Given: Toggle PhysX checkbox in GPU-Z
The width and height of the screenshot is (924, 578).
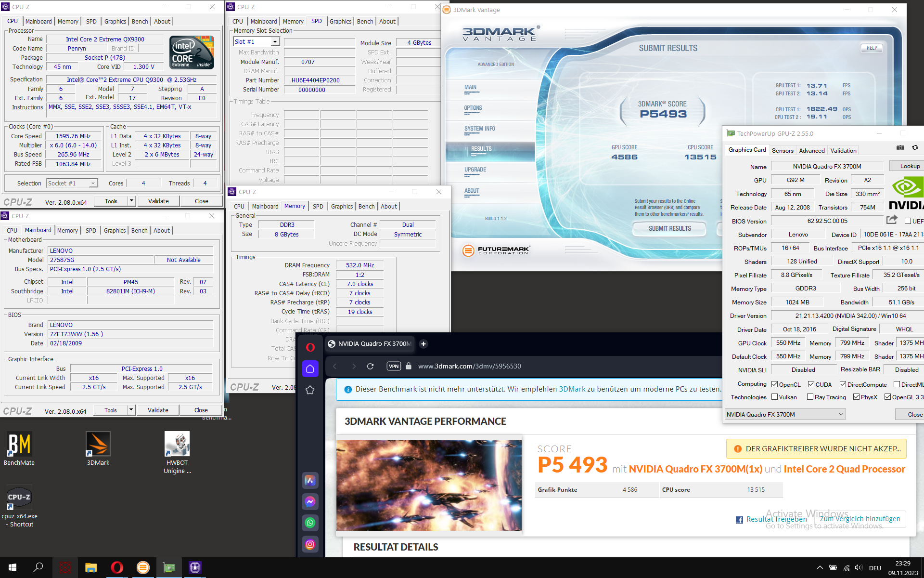Looking at the screenshot, I should 856,397.
